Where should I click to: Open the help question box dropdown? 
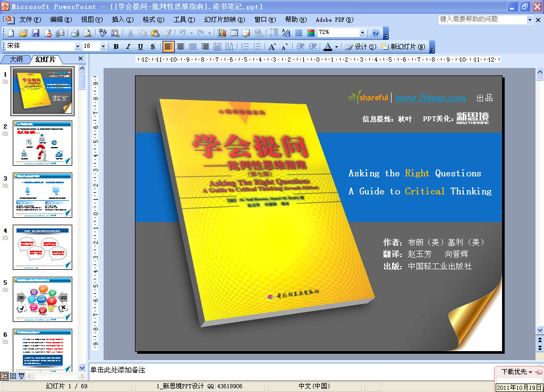(x=530, y=20)
